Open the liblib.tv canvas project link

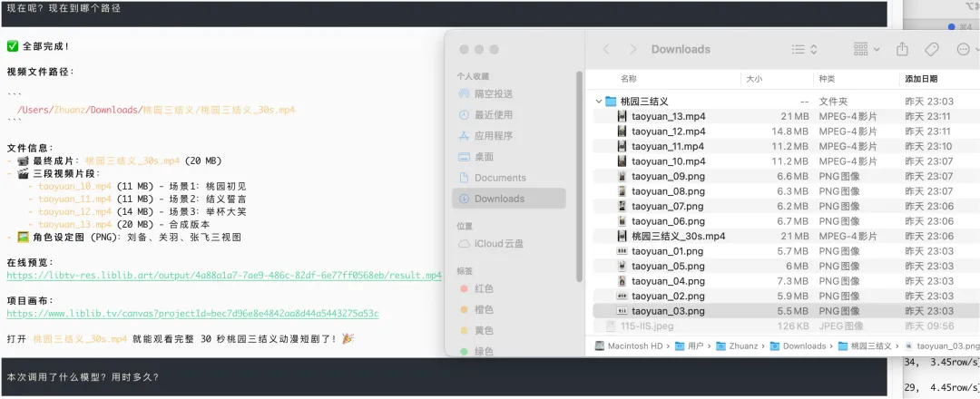coord(192,314)
